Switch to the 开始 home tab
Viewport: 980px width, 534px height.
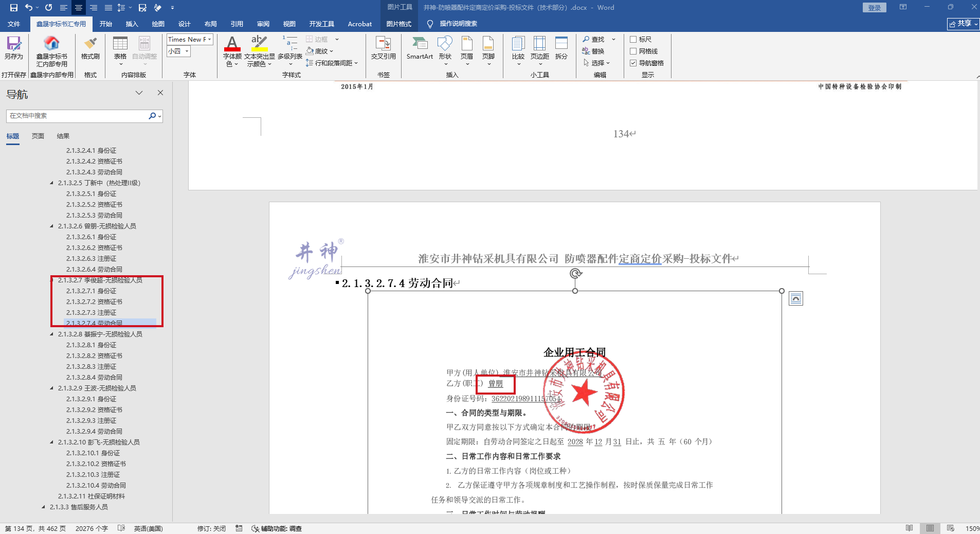click(x=105, y=24)
